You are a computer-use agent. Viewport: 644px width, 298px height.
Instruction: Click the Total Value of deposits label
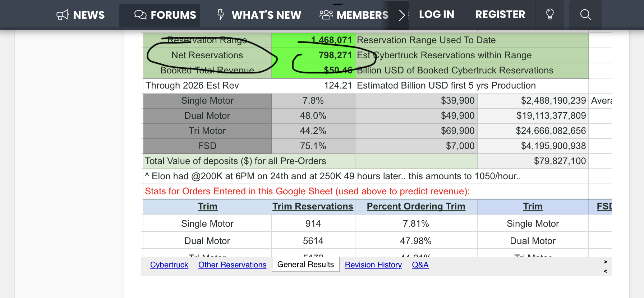coord(235,161)
